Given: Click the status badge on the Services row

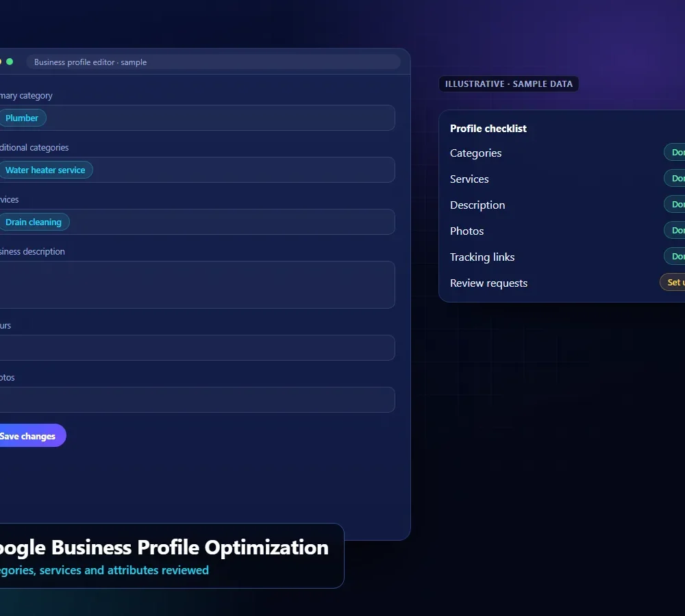Looking at the screenshot, I should [675, 178].
